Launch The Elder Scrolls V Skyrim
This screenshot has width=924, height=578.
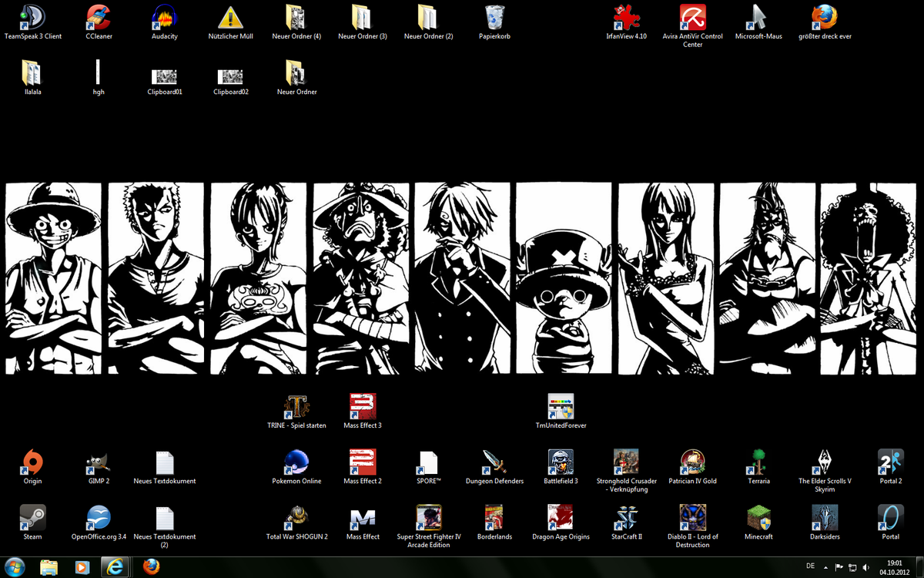click(x=825, y=471)
